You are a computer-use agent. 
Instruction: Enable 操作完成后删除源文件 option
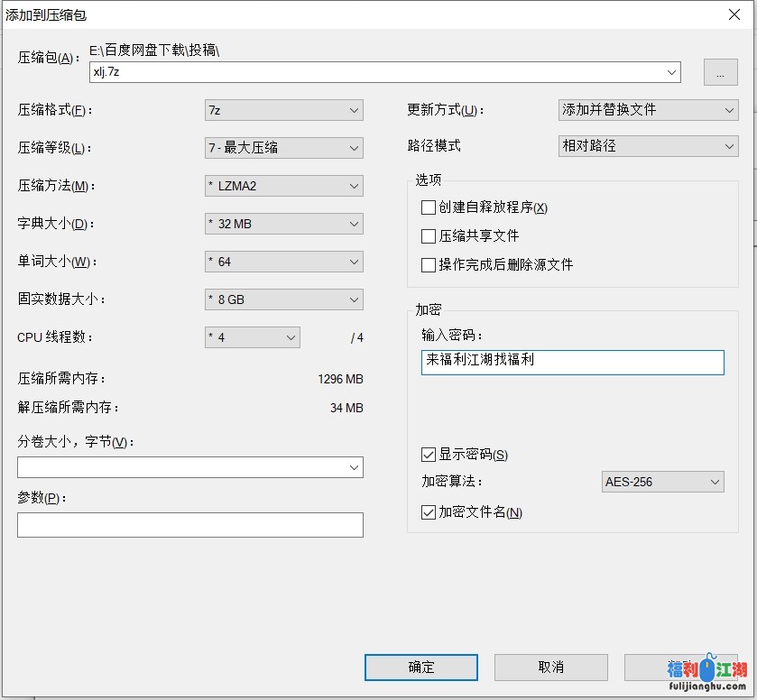point(429,265)
